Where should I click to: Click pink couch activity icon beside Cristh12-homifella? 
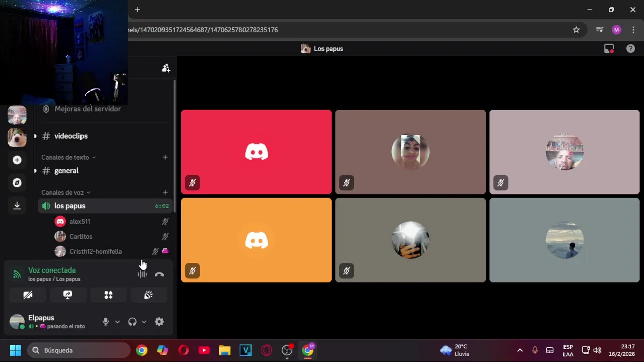[x=165, y=251]
